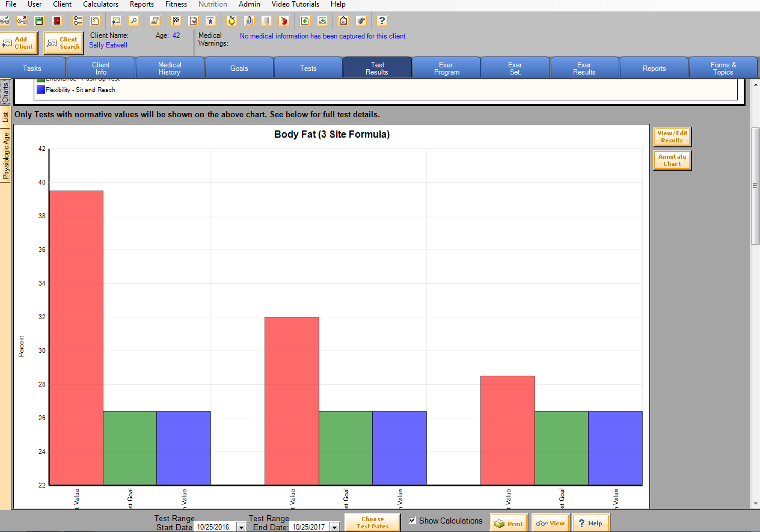
Task: Toggle the Show Calculations checkbox
Action: click(x=412, y=521)
